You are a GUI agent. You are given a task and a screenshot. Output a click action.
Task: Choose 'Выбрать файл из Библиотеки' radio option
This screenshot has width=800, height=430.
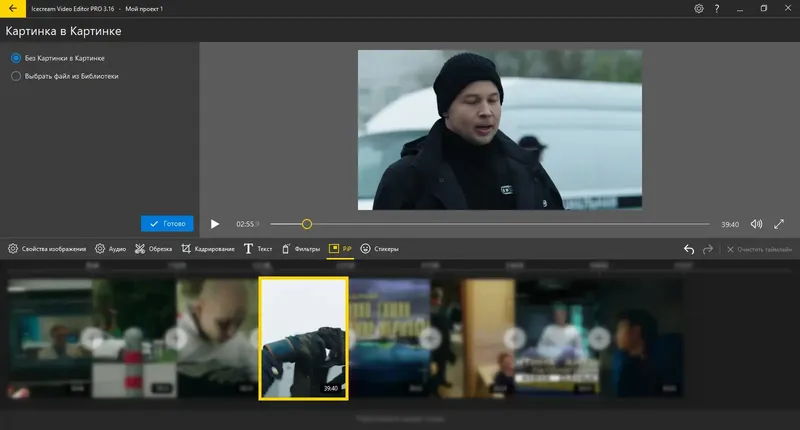(x=16, y=75)
